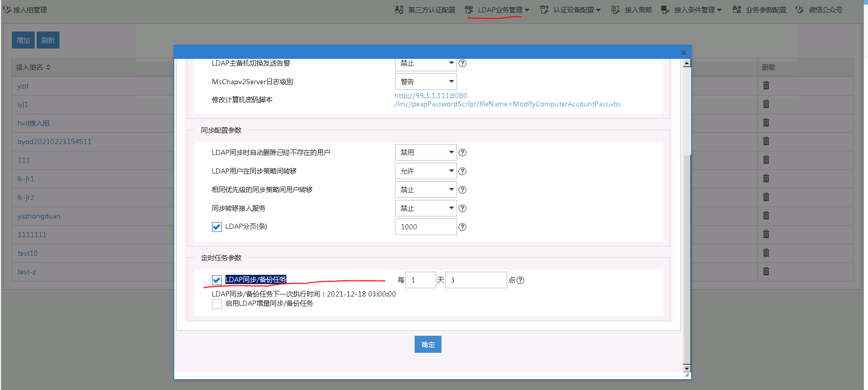Click help icon after the 点 schedule field

tap(521, 280)
